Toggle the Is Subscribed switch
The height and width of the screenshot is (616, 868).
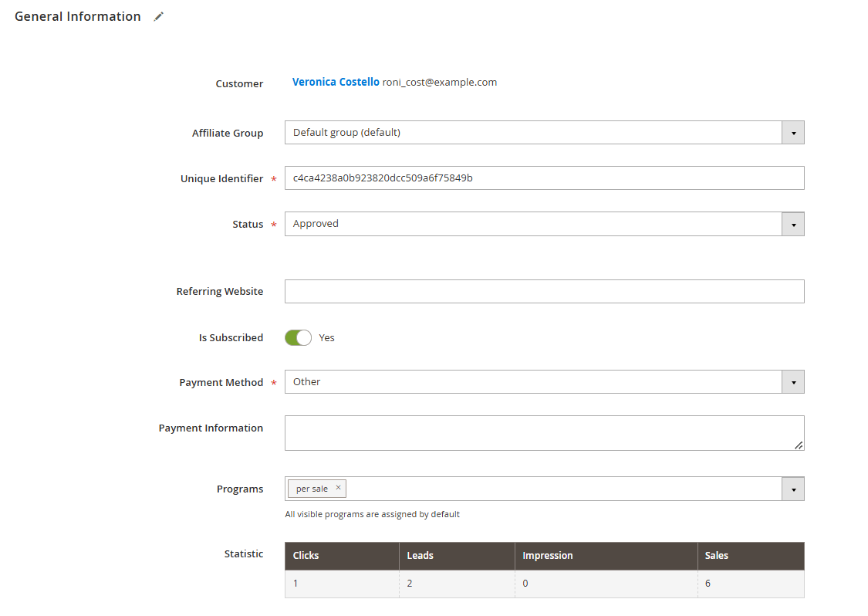click(x=298, y=337)
